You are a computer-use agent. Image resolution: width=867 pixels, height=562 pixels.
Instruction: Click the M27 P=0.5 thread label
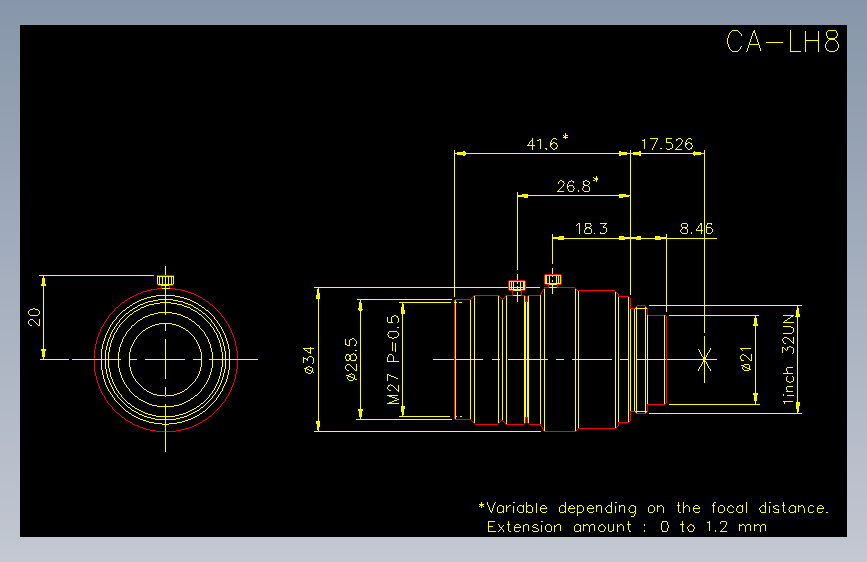pyautogui.click(x=393, y=360)
